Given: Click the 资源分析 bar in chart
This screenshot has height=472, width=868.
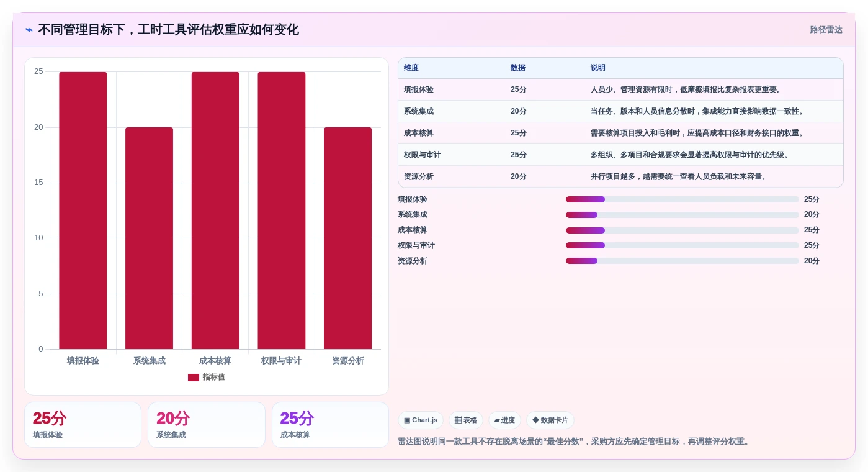Looking at the screenshot, I should point(347,238).
